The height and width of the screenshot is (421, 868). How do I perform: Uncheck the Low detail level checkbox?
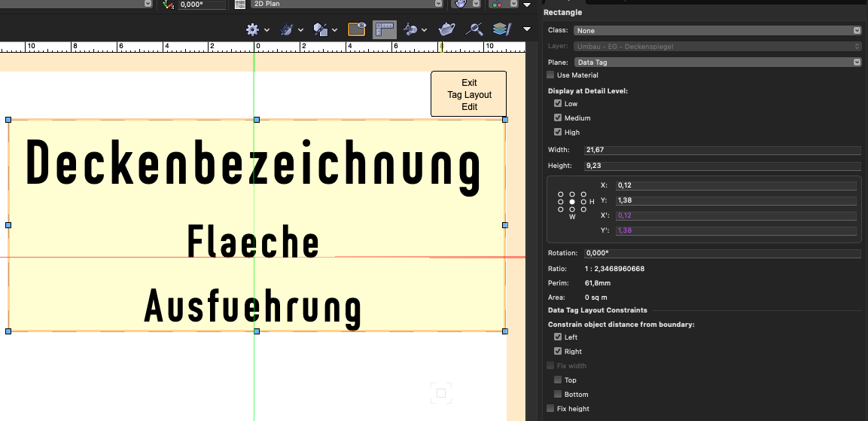pos(558,104)
